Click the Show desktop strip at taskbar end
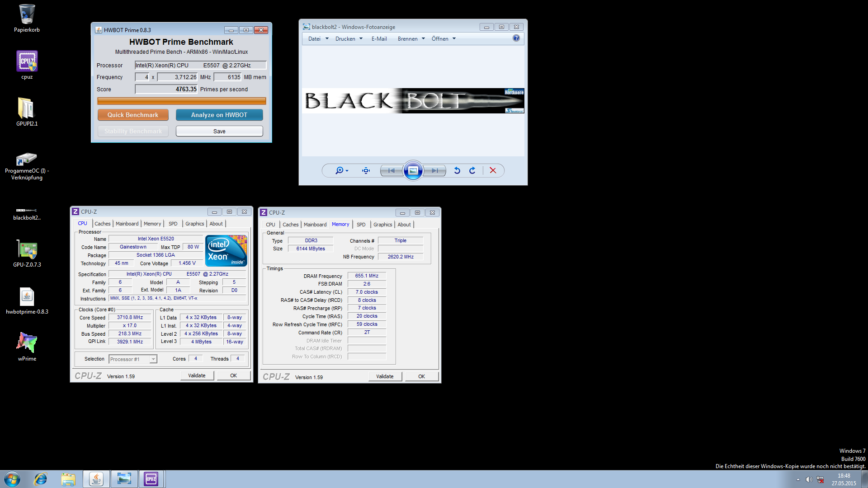 point(864,479)
